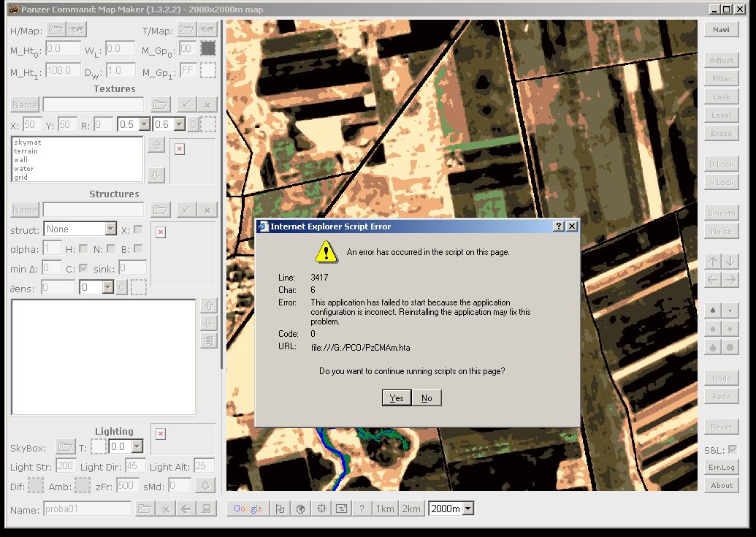The width and height of the screenshot is (756, 537).
Task: Open the Err.Log button
Action: pyautogui.click(x=721, y=467)
